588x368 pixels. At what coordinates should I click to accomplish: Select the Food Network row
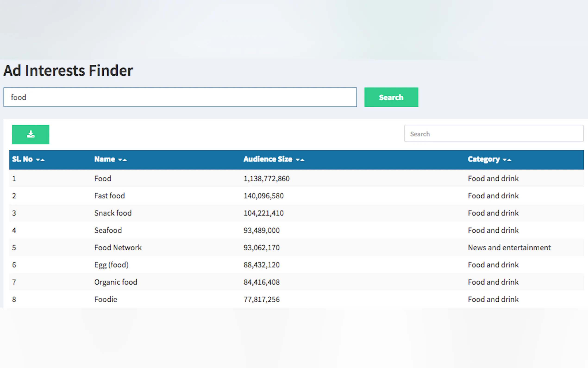[x=118, y=247]
